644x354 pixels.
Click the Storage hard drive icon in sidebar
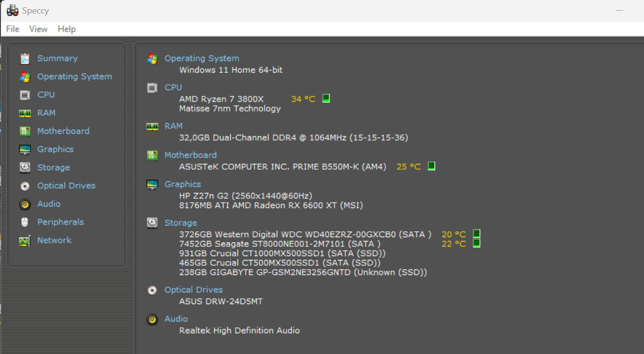point(25,168)
